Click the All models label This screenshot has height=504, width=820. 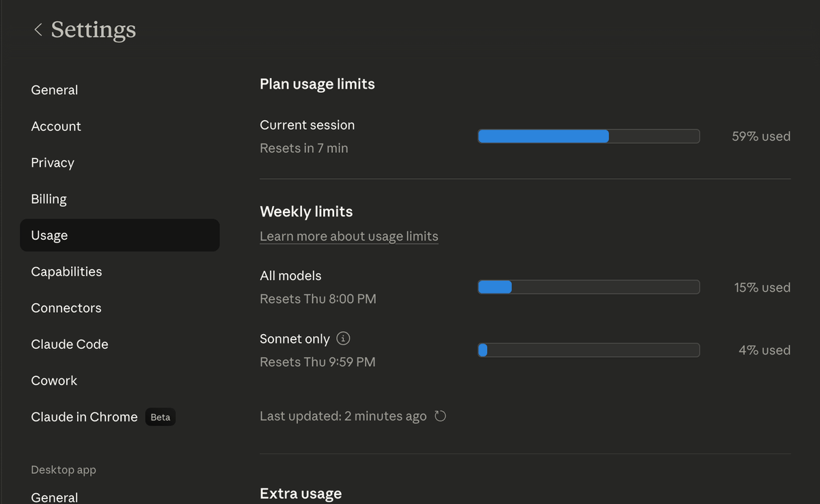pos(290,276)
